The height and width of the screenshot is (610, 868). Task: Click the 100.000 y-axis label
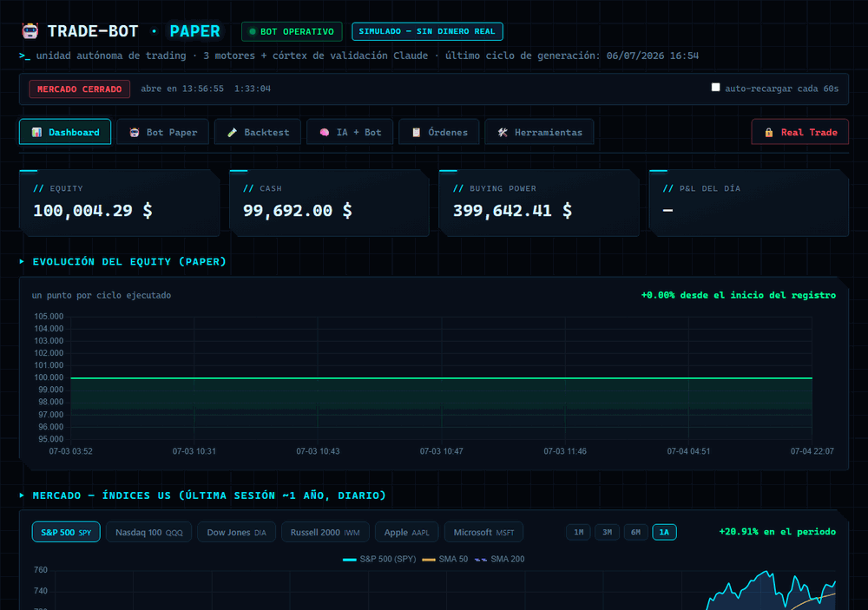(49, 377)
